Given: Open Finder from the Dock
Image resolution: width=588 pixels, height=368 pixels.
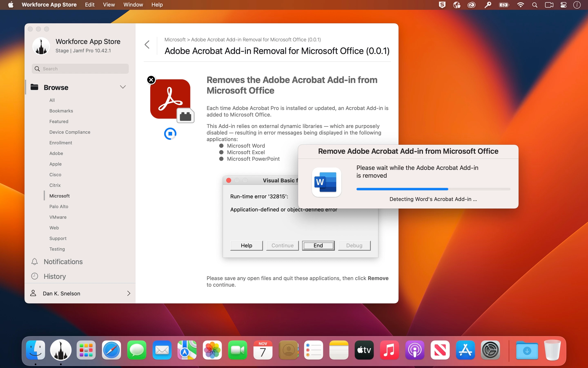Looking at the screenshot, I should point(36,350).
